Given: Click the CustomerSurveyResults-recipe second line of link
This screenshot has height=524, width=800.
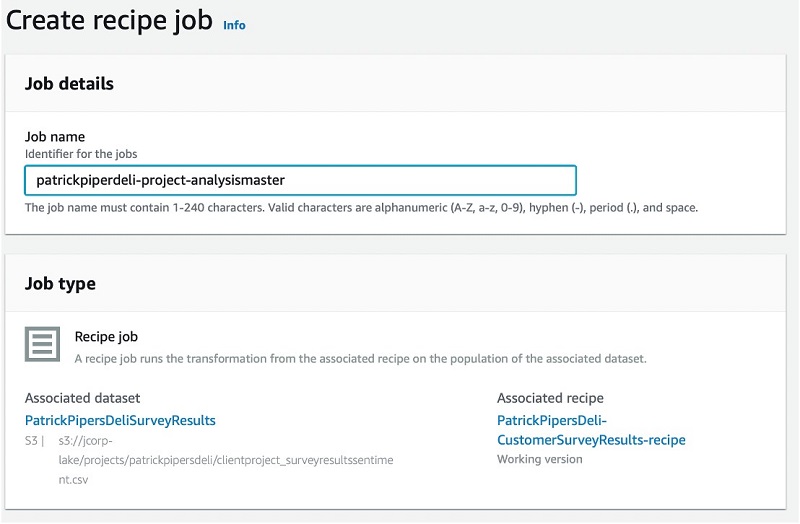Looking at the screenshot, I should (x=591, y=440).
